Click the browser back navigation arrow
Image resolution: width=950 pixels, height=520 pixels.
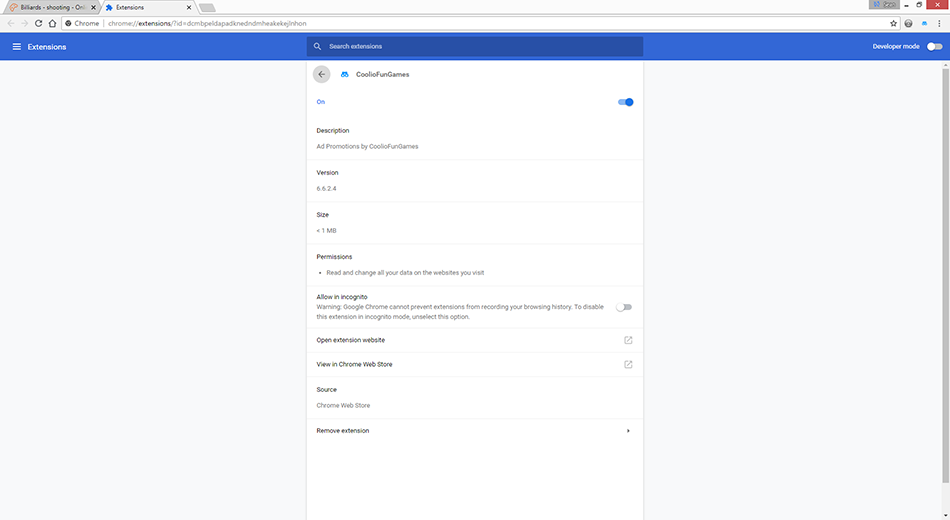tap(11, 23)
